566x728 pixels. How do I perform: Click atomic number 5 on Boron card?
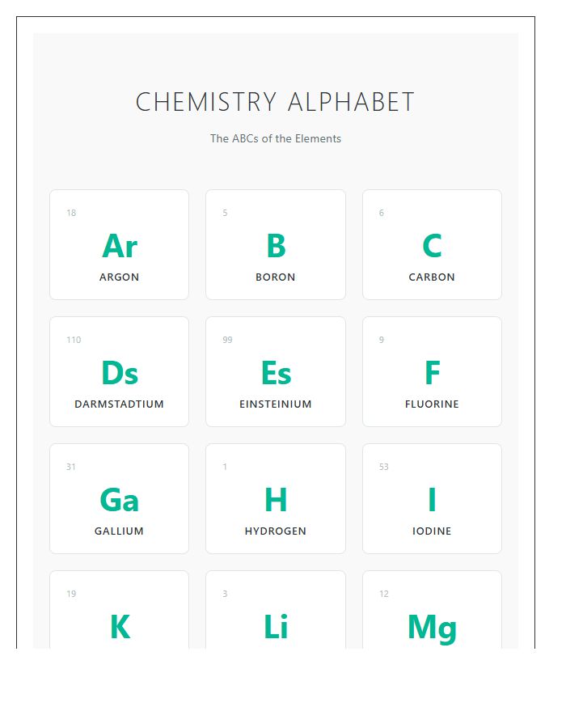(225, 213)
